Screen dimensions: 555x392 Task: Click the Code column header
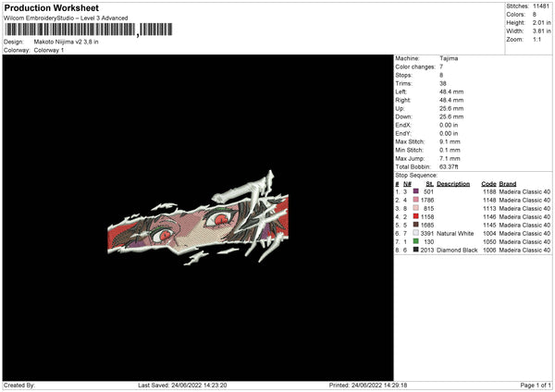click(x=488, y=184)
